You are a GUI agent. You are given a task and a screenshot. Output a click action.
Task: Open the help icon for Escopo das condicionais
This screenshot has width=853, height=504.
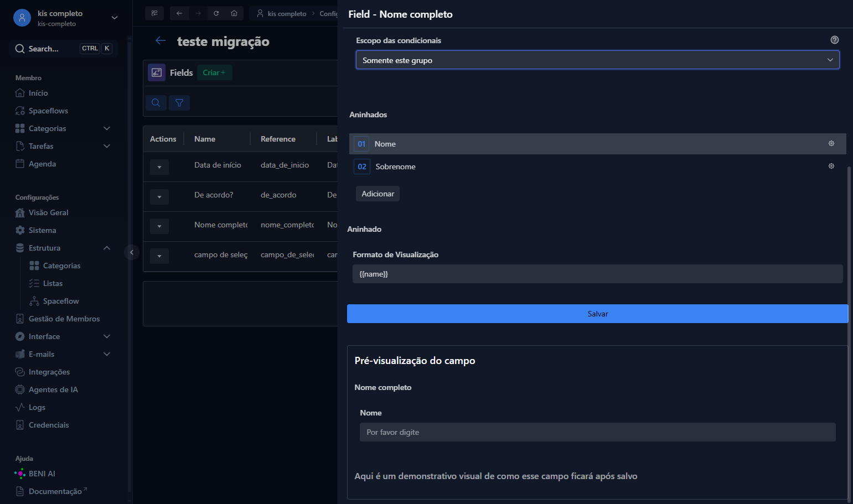click(x=835, y=40)
